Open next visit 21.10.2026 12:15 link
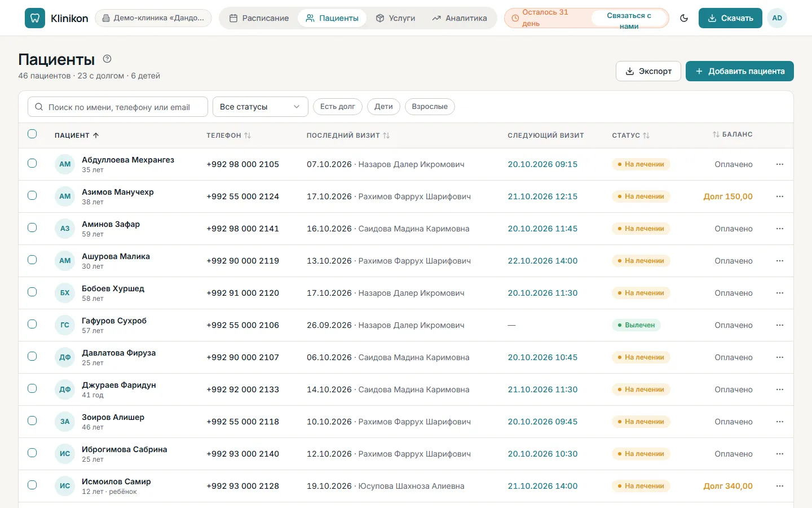 542,196
